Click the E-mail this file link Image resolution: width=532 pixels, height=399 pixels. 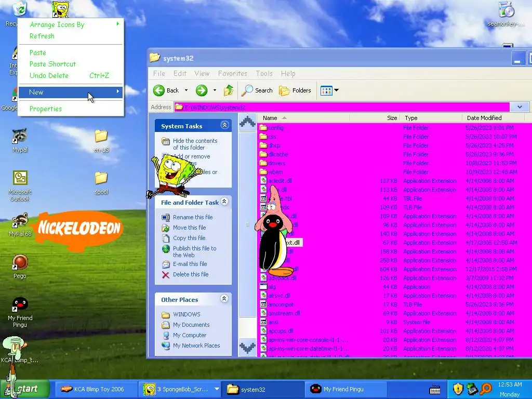tap(190, 264)
